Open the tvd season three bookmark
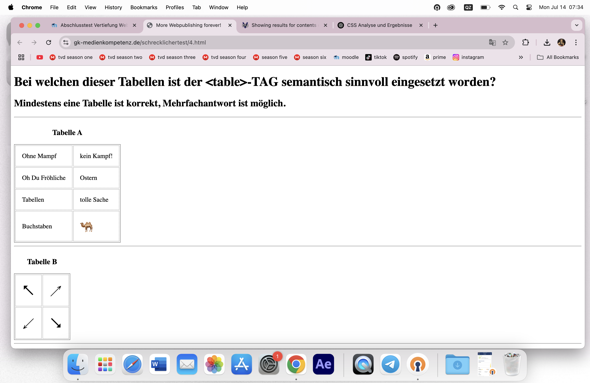 tap(172, 57)
